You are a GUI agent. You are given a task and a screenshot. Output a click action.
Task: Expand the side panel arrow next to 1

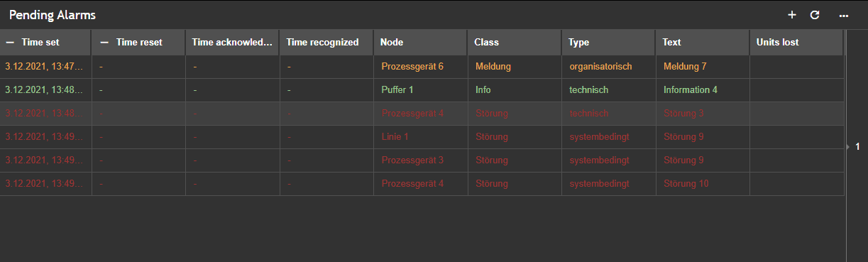pos(848,146)
